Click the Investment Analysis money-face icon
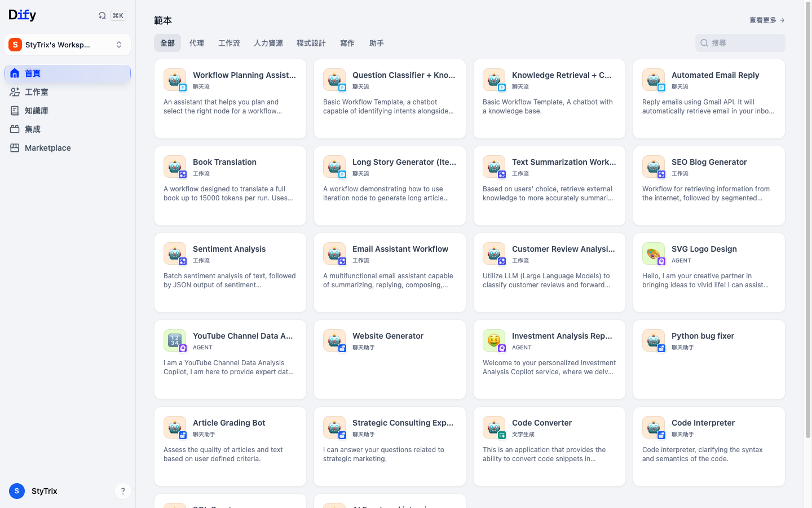This screenshot has width=812, height=508. tap(494, 341)
